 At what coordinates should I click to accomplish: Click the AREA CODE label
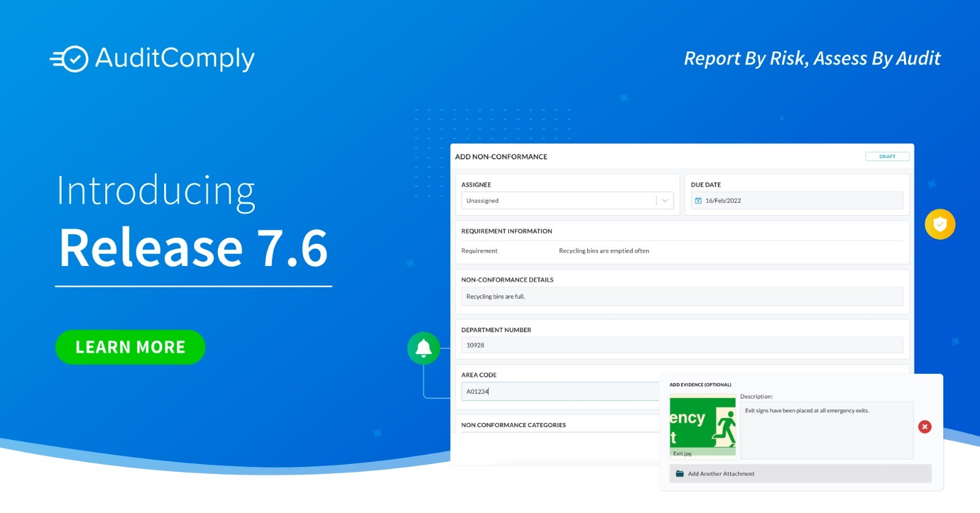(x=479, y=375)
